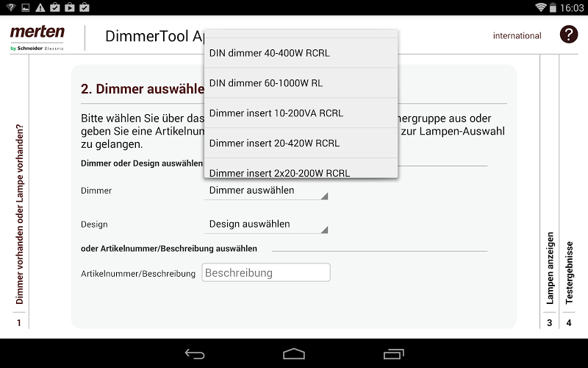Switch language via 'international' link
Screen dimensions: 588x368
tap(517, 35)
